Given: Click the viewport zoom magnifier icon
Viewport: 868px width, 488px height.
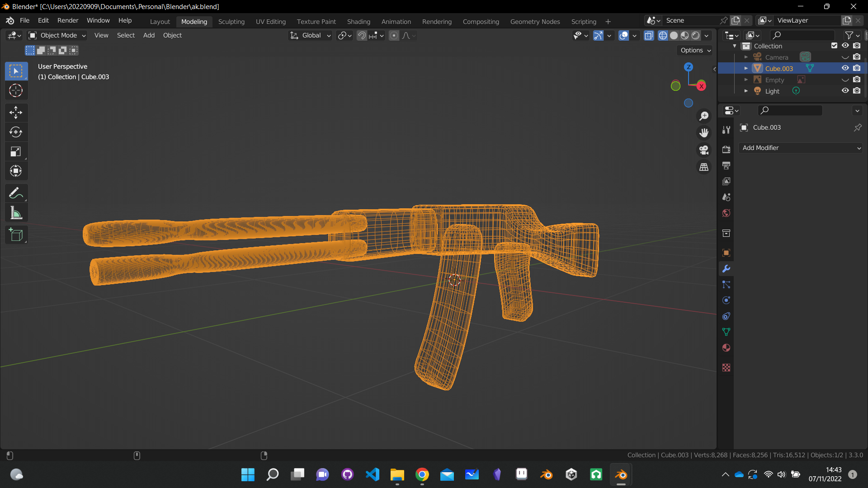Looking at the screenshot, I should [704, 116].
